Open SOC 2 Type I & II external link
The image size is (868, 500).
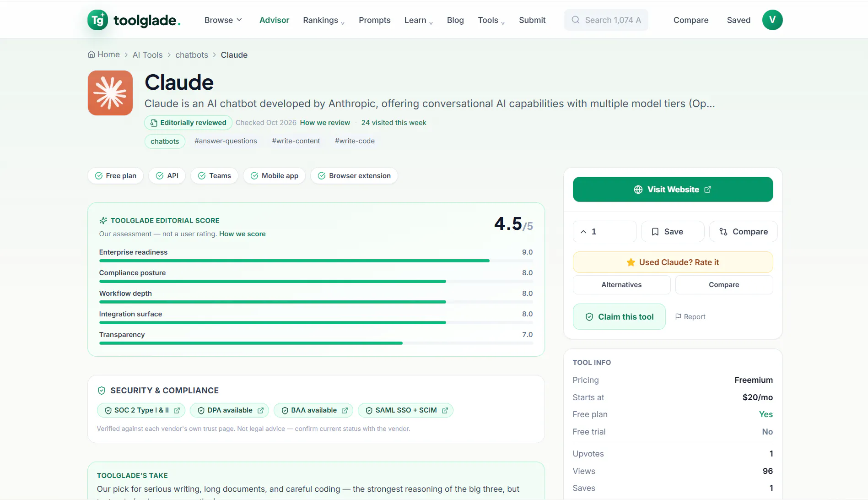pyautogui.click(x=141, y=410)
